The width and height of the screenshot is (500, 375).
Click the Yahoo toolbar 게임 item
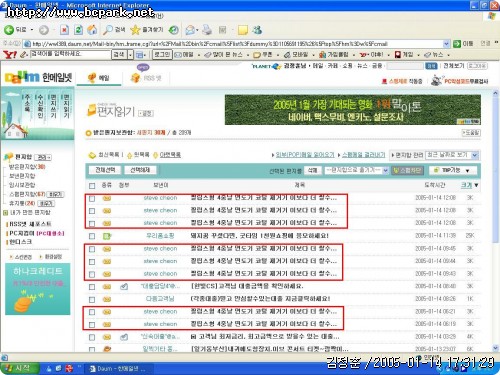404,54
